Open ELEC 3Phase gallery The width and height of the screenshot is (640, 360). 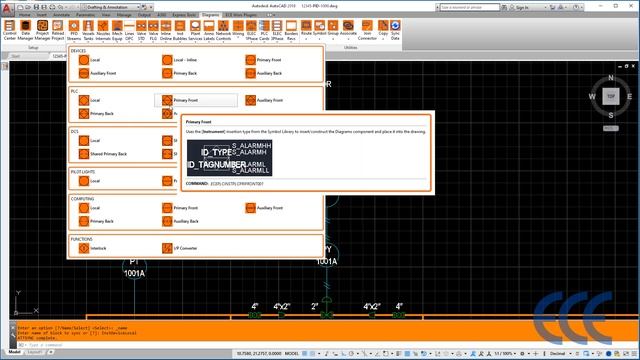[277, 31]
